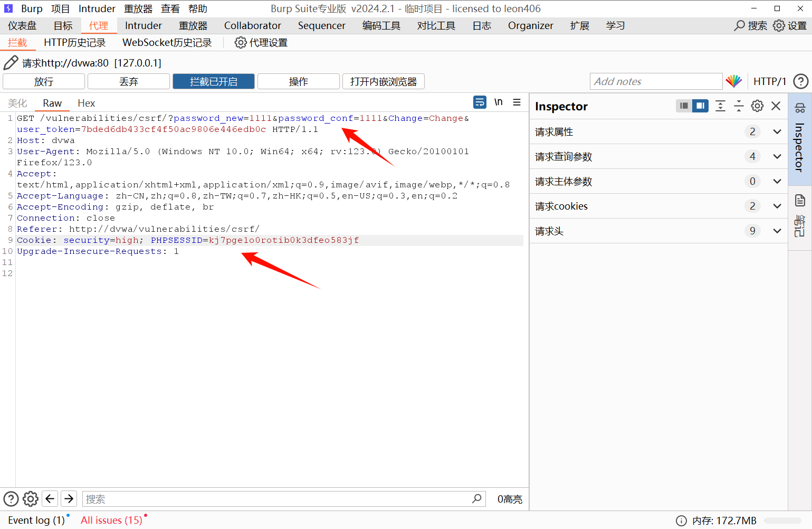Click the memory usage progress bar
812x529 pixels.
pyautogui.click(x=782, y=521)
